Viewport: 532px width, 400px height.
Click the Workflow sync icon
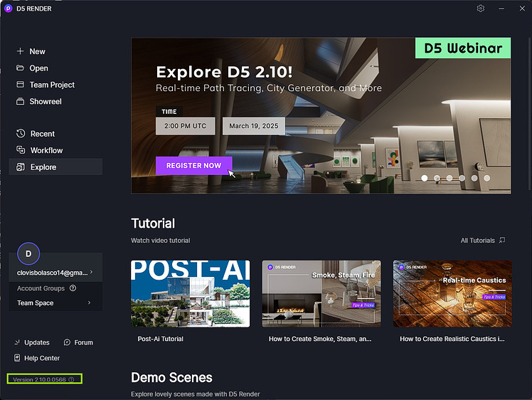tap(21, 150)
